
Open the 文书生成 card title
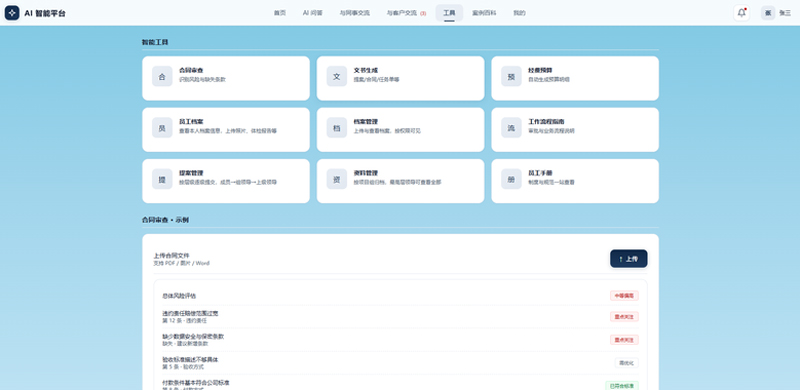[x=366, y=70]
